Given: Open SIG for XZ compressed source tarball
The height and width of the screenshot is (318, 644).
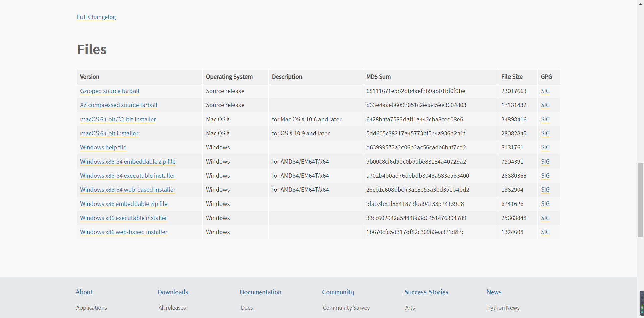Looking at the screenshot, I should click(545, 105).
